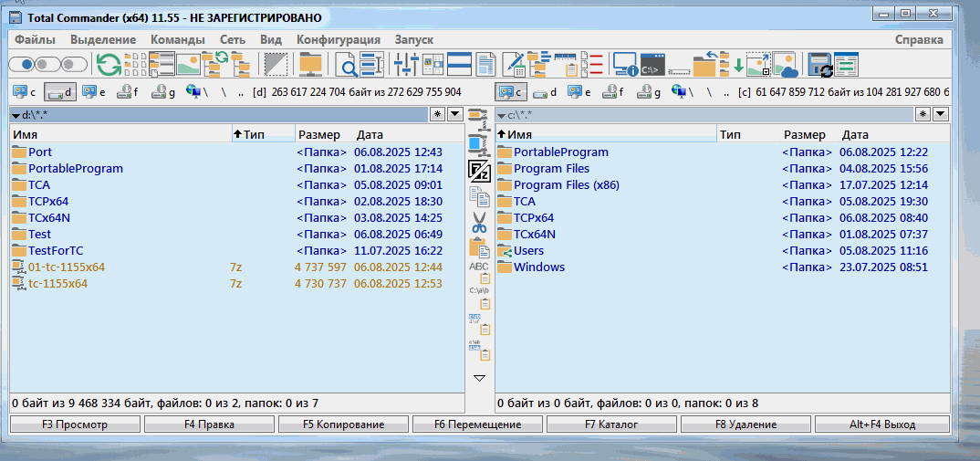Viewport: 980px width, 461px height.
Task: Select drive e in the left panel
Action: click(94, 91)
